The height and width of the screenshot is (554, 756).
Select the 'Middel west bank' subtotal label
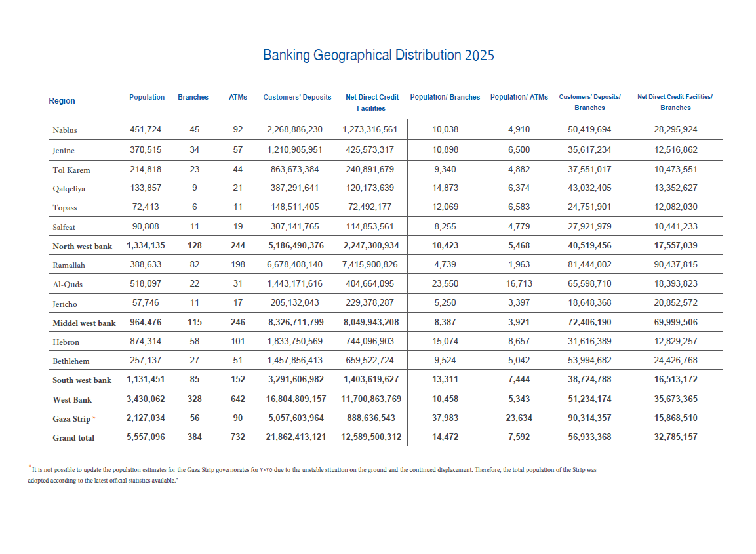(x=84, y=323)
